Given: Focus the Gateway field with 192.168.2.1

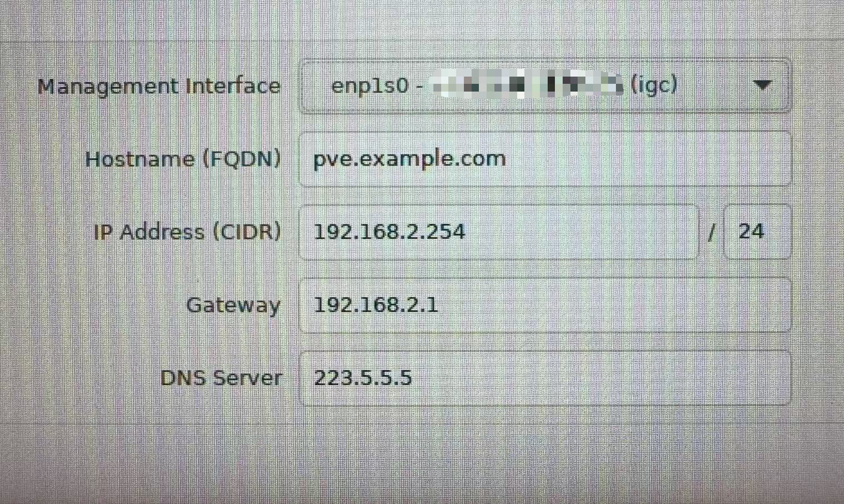Looking at the screenshot, I should point(545,305).
